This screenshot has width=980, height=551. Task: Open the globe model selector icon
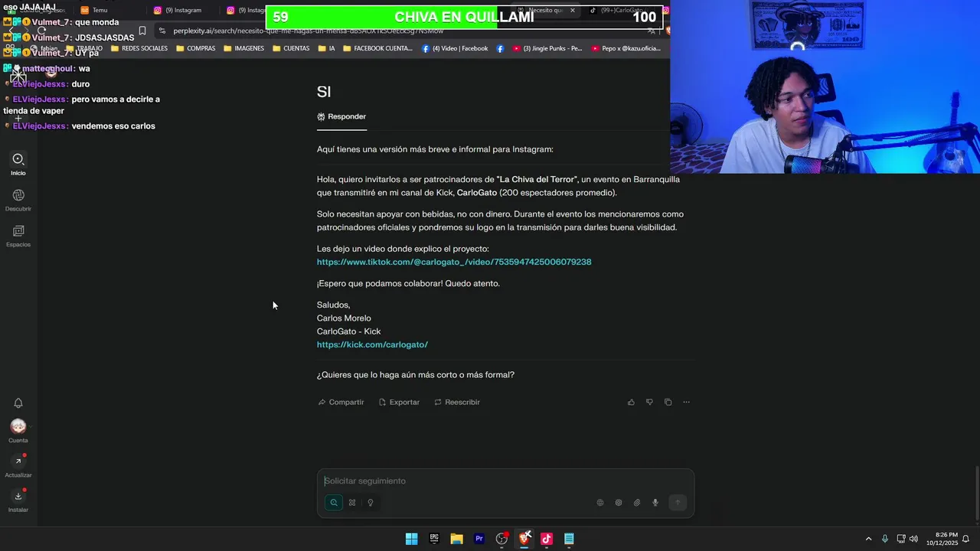tap(600, 503)
